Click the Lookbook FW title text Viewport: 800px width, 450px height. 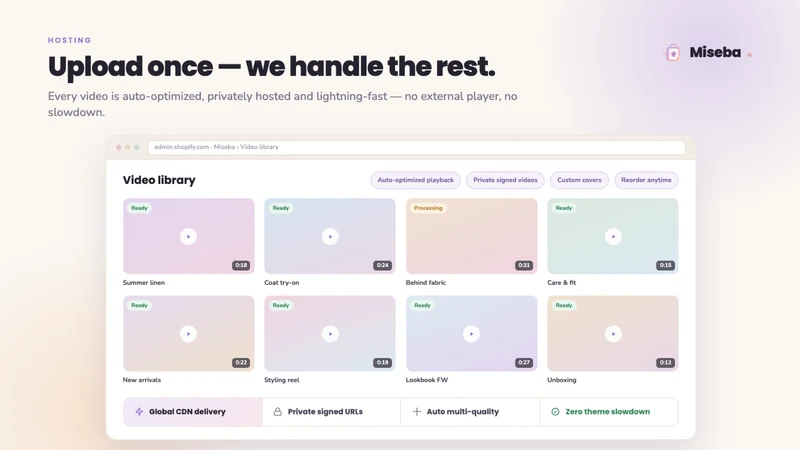(427, 380)
